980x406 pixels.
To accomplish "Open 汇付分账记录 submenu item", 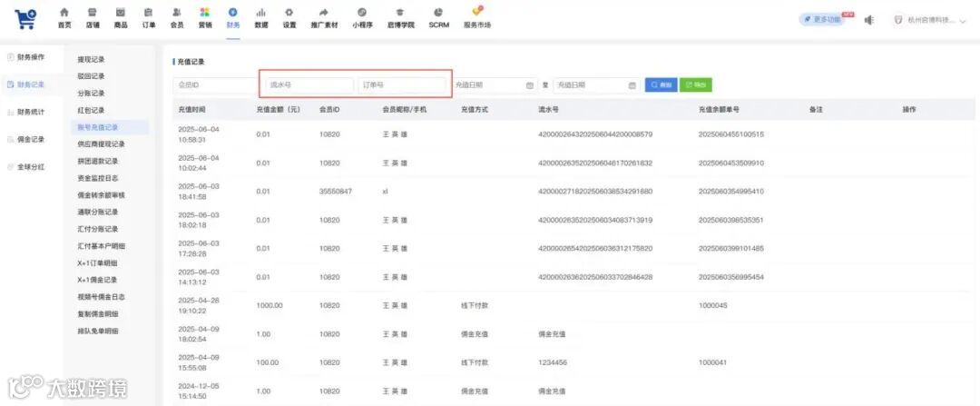I will [x=98, y=229].
